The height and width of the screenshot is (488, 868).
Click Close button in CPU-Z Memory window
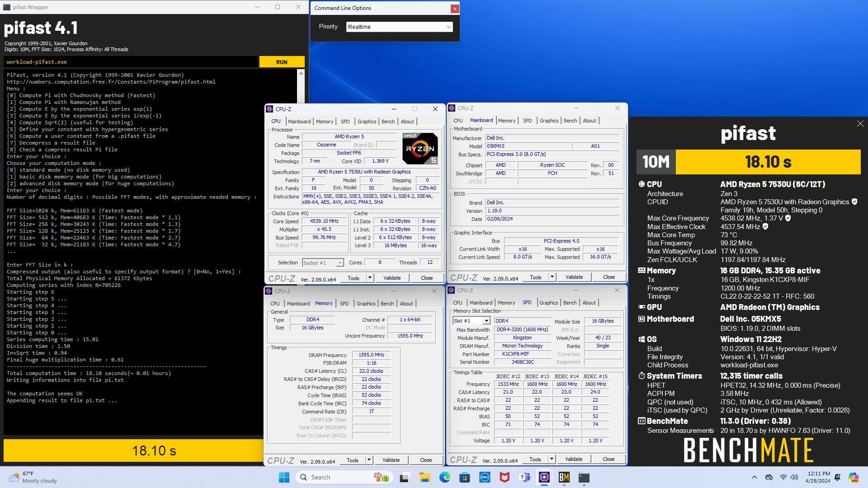426,460
